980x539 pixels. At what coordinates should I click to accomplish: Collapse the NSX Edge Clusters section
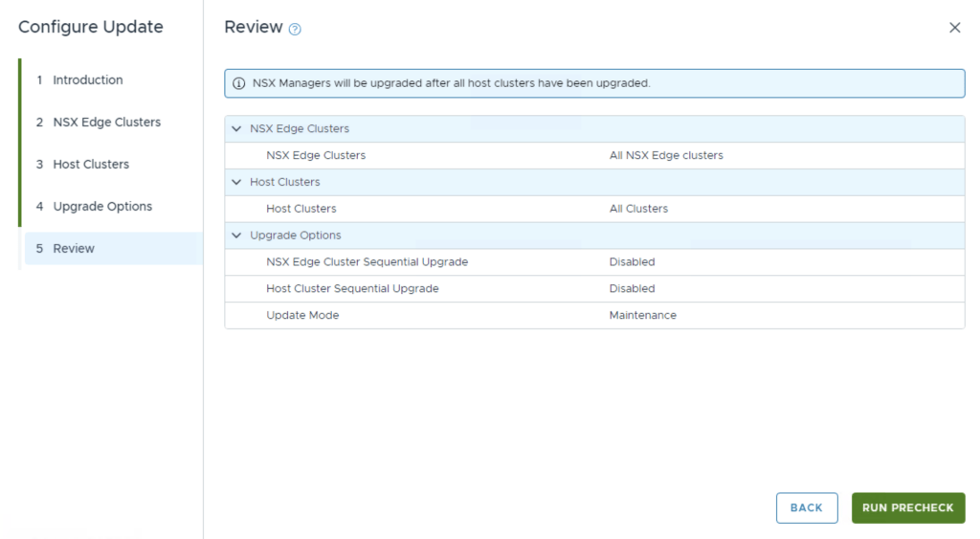[237, 128]
